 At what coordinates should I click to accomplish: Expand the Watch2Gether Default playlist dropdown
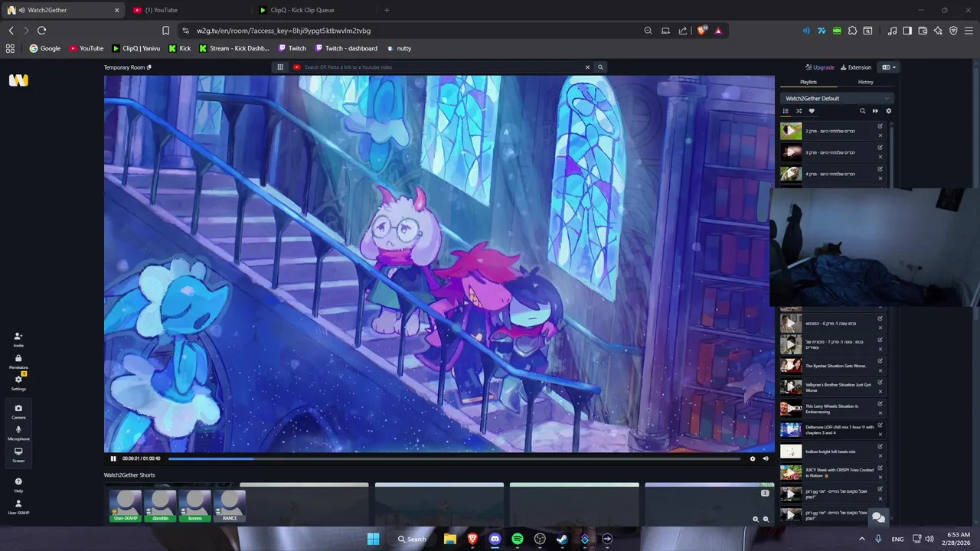(x=837, y=98)
